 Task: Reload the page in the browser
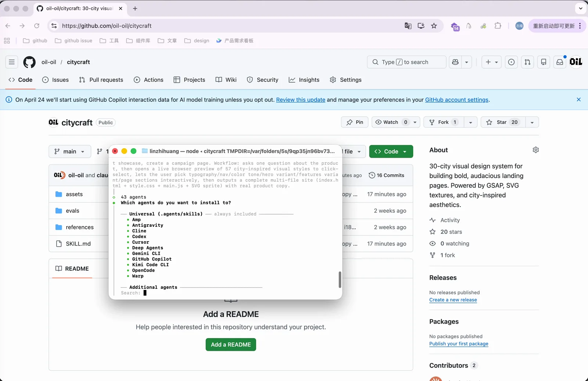tap(37, 26)
